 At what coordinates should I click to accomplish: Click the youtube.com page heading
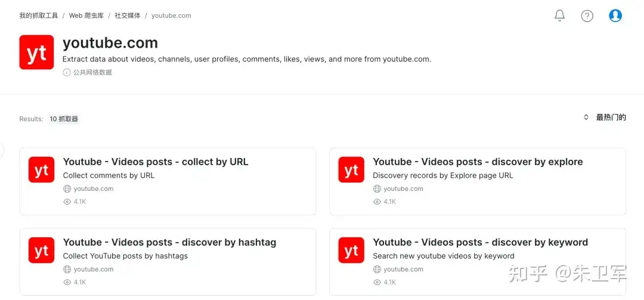click(x=110, y=43)
